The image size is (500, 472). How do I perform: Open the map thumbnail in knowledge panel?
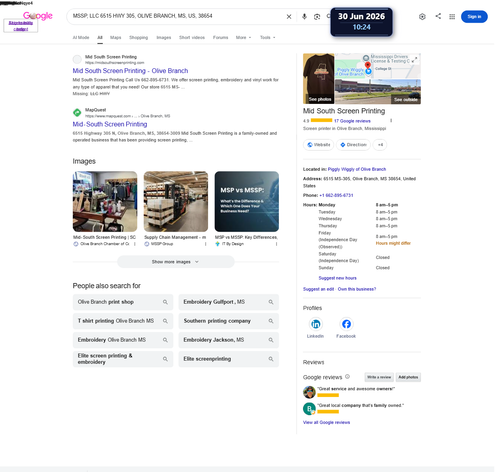(378, 66)
